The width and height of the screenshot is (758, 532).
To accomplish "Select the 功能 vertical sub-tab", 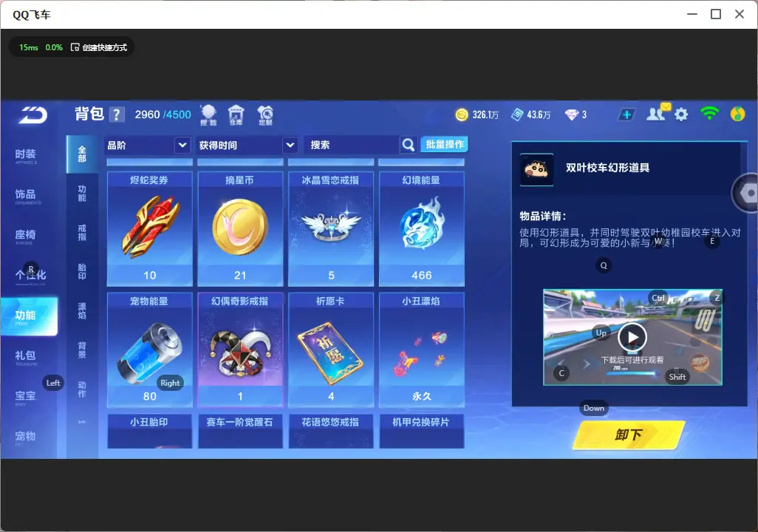I will pyautogui.click(x=82, y=194).
